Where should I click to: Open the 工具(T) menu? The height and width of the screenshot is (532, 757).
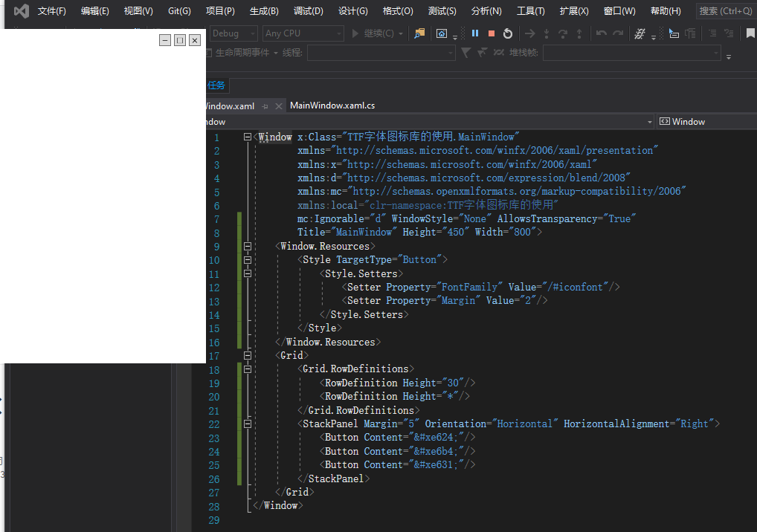tap(531, 11)
